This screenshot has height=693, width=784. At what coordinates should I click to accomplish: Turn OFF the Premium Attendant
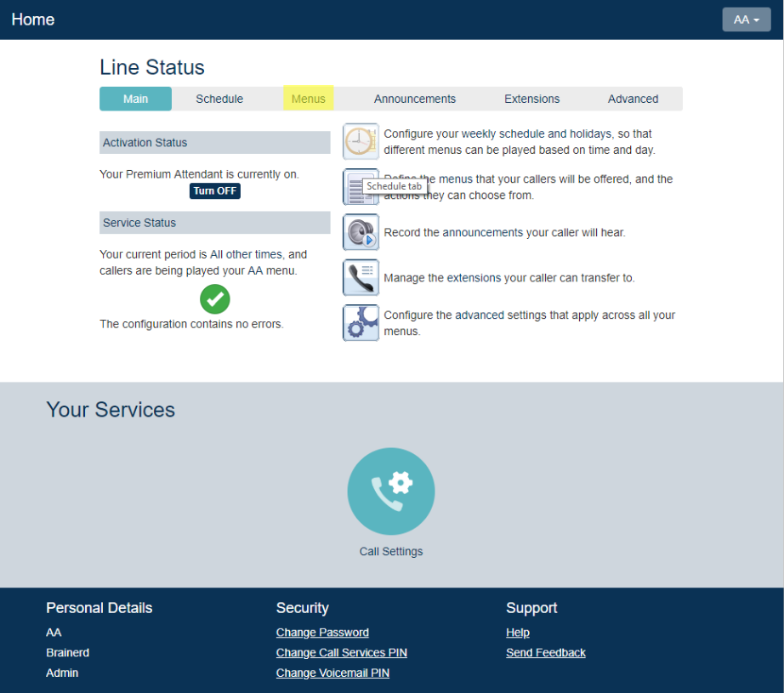(x=214, y=191)
